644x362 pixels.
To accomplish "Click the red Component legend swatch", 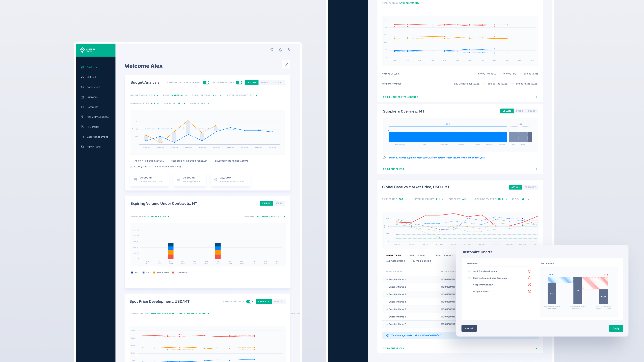I will click(173, 273).
